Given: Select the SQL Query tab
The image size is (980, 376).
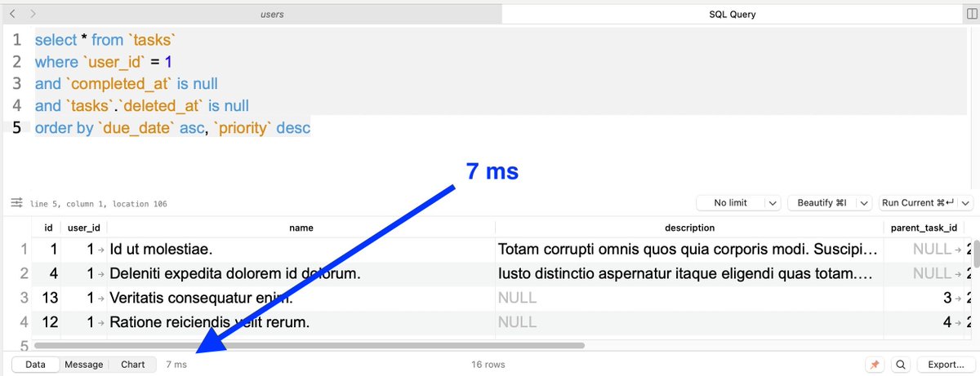Looking at the screenshot, I should click(733, 15).
